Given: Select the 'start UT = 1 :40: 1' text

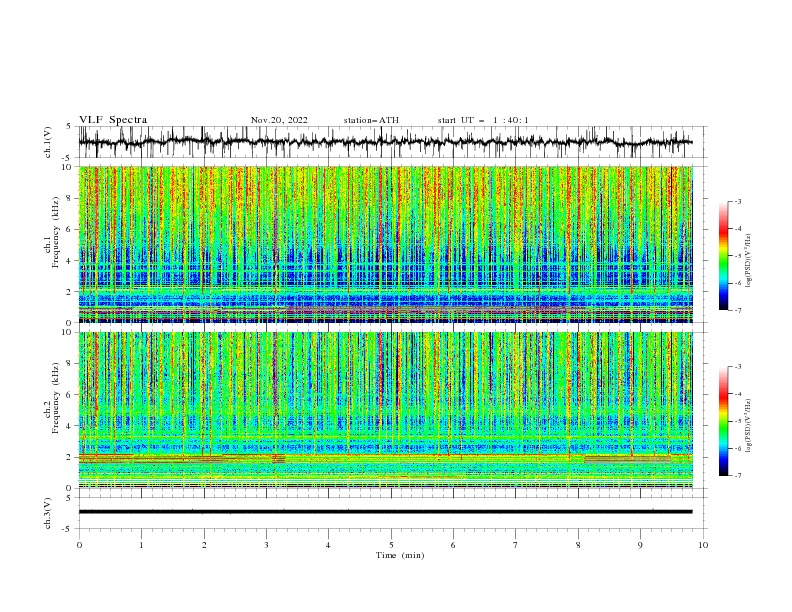Looking at the screenshot, I should click(483, 120).
